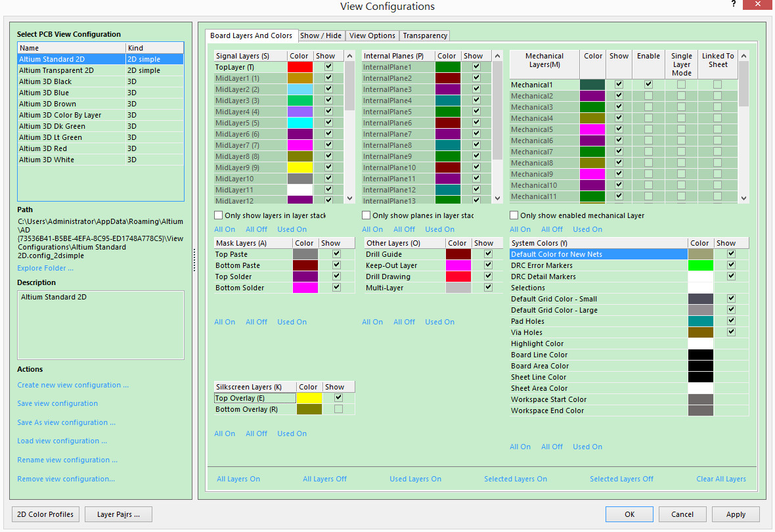Click Bottom Solder magenta swatch
This screenshot has width=775, height=532.
[x=305, y=288]
